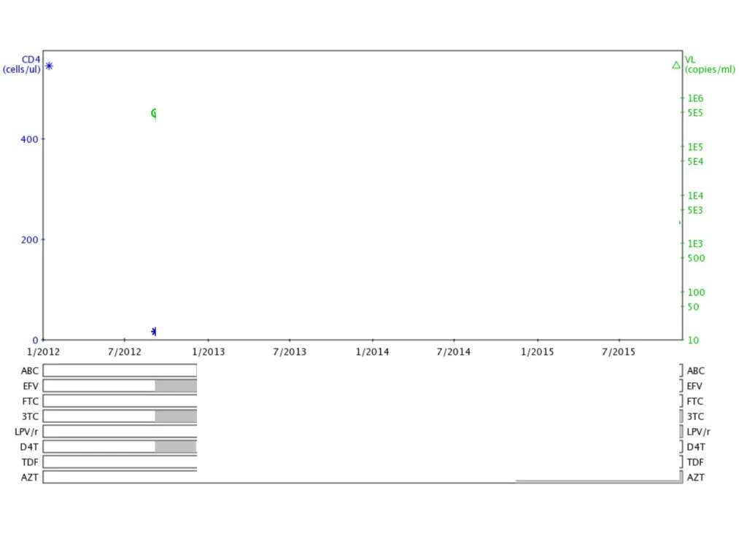
Task: Click the "7/2012" date on the time axis
Action: (125, 352)
